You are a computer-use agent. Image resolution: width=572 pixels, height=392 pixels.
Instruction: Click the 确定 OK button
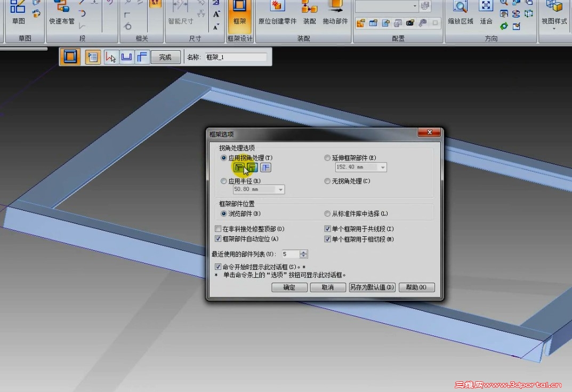tap(289, 287)
